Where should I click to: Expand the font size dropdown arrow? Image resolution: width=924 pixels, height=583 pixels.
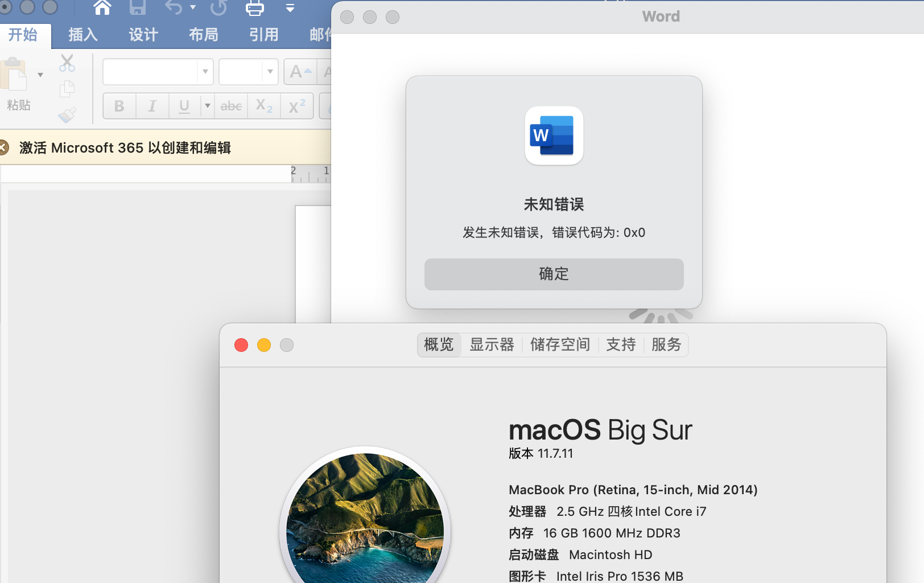coord(270,72)
